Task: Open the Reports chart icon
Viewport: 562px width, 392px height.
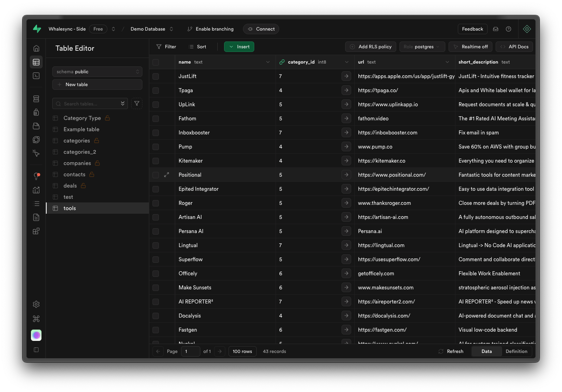Action: click(36, 190)
